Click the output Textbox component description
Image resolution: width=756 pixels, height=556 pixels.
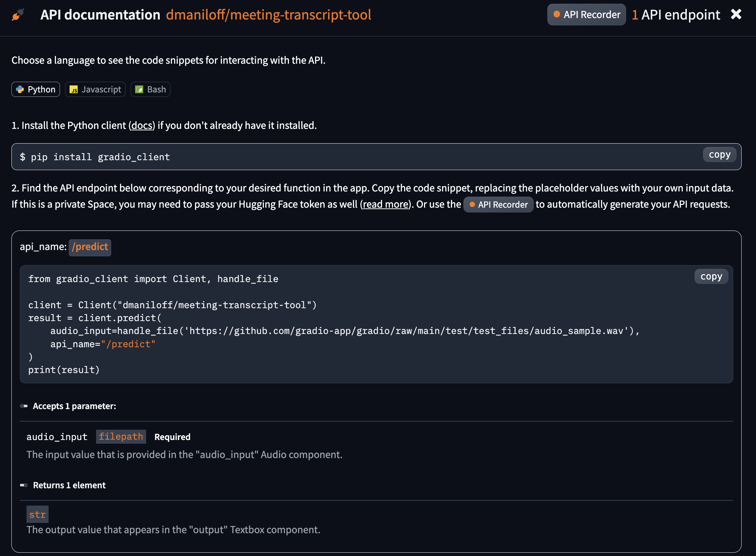tap(173, 530)
